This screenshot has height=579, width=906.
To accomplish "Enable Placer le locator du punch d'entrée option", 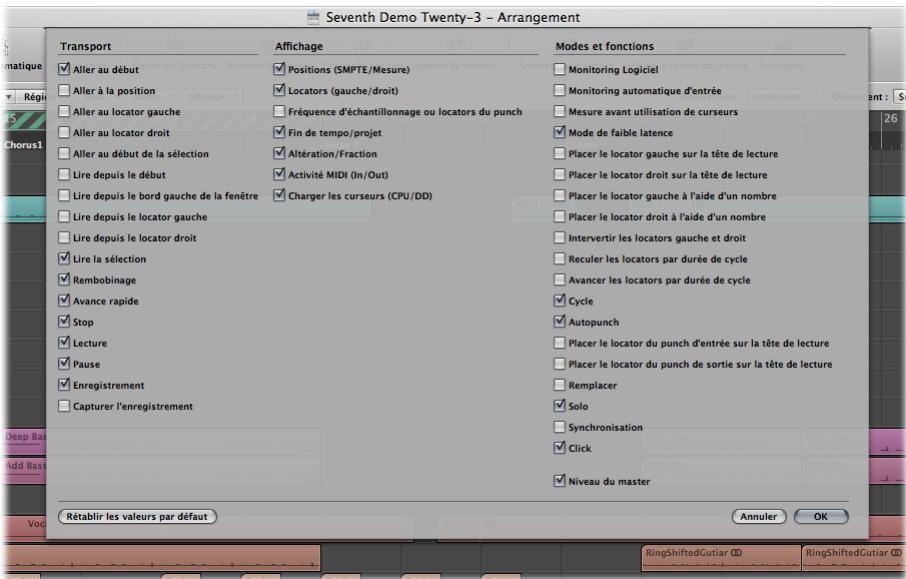I will pos(559,343).
